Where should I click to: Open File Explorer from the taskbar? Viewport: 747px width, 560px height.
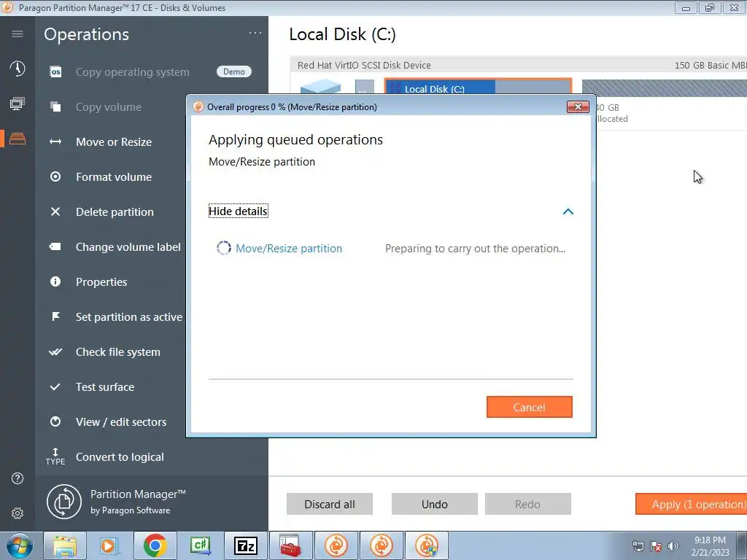65,545
